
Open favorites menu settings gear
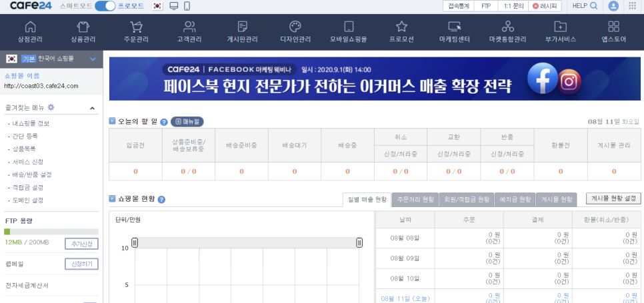51,107
